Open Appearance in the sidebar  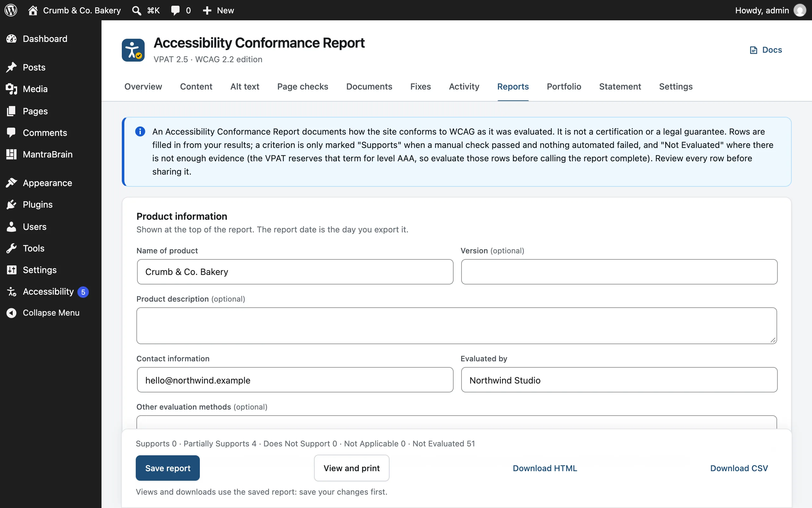pos(47,183)
